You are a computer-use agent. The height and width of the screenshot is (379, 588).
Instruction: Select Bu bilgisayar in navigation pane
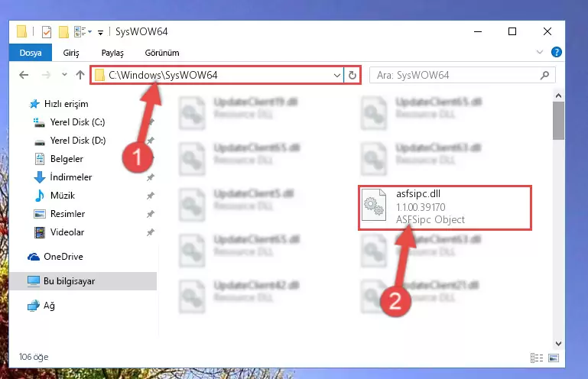point(83,281)
